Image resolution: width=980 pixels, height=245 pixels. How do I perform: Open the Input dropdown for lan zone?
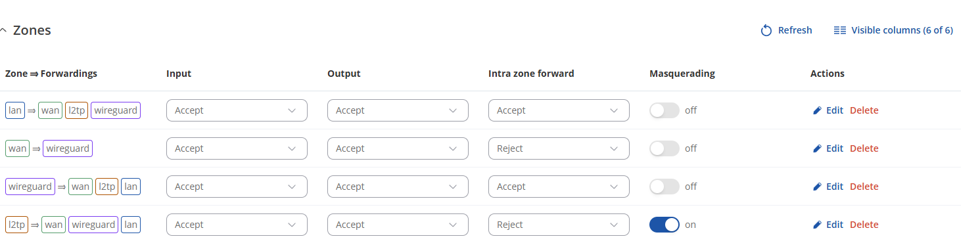point(237,110)
